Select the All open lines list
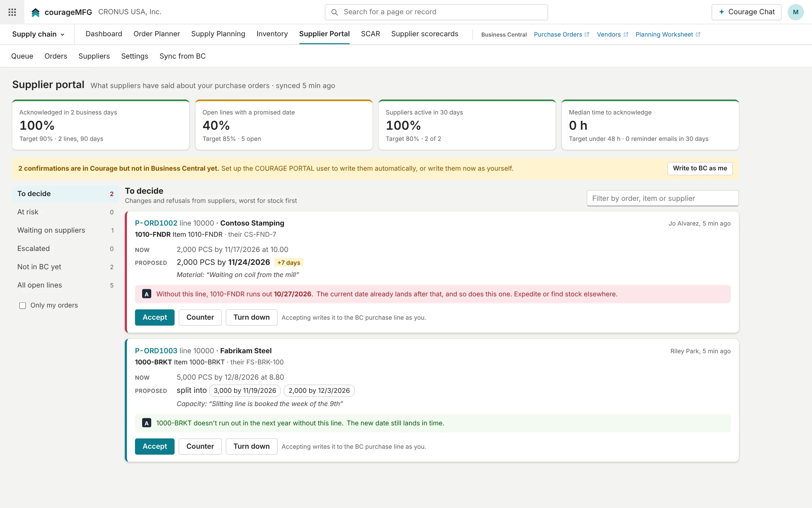Viewport: 812px width, 508px height. (65, 285)
